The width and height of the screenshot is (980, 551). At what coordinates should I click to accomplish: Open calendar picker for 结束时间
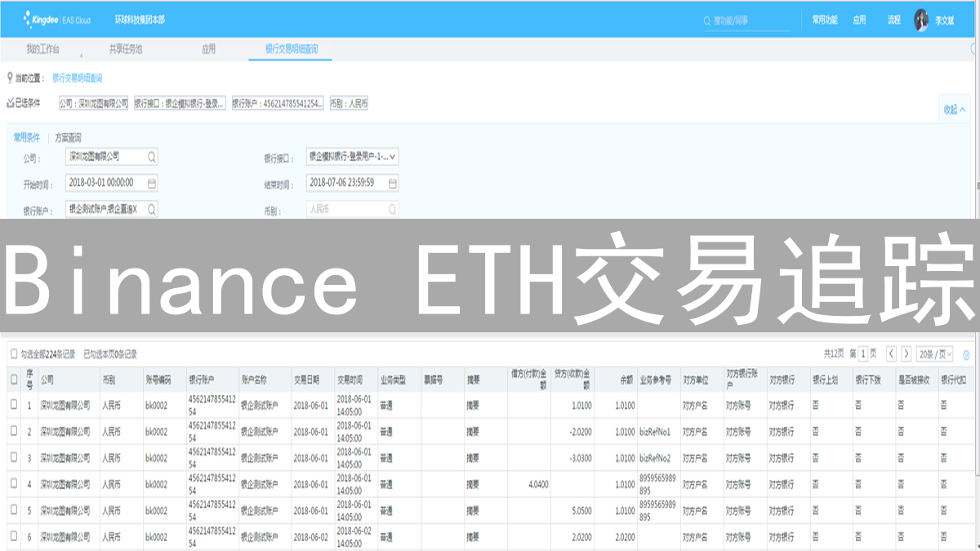click(x=393, y=183)
